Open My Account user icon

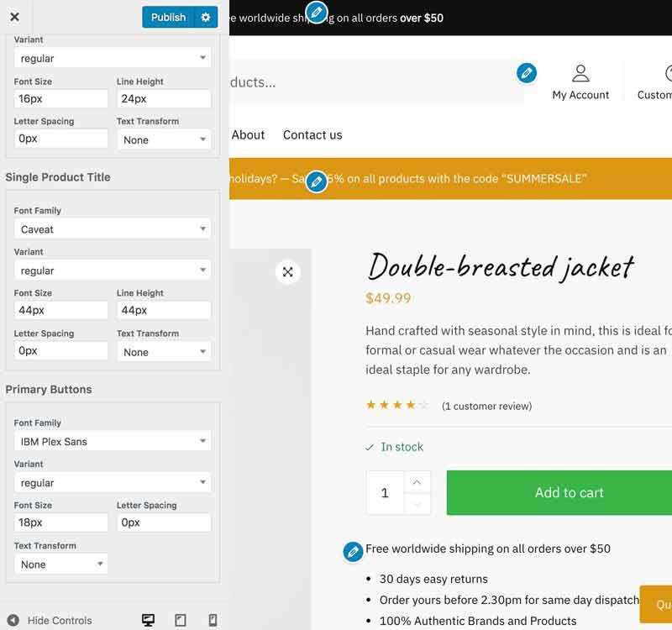[580, 73]
